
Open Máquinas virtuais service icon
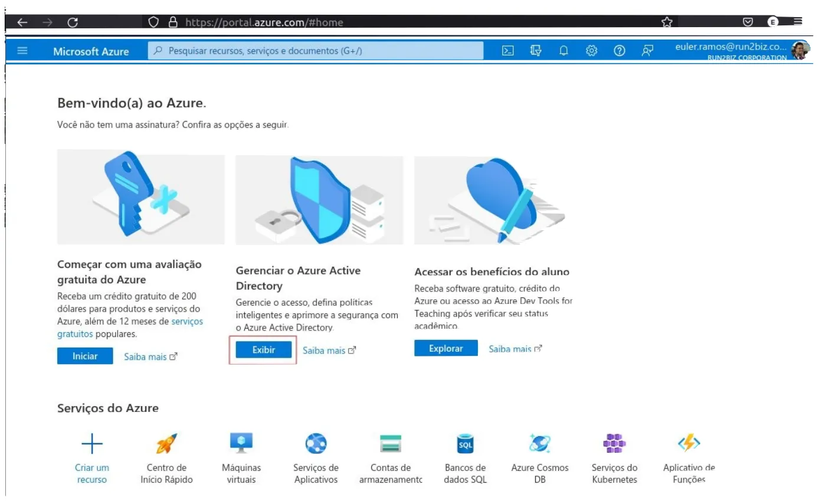click(x=241, y=443)
